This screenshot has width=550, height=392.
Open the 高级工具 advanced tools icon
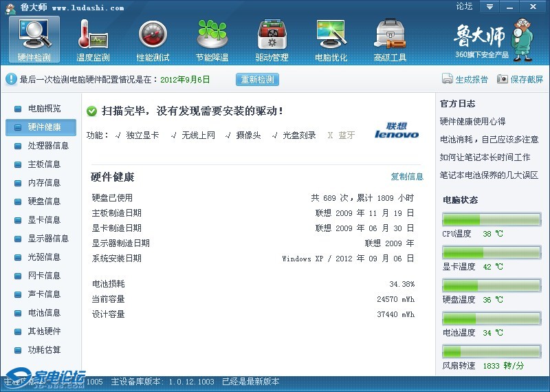(390, 34)
